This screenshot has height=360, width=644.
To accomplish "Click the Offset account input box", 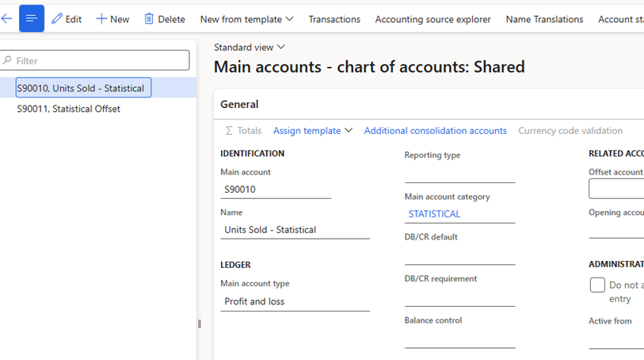I will (616, 190).
